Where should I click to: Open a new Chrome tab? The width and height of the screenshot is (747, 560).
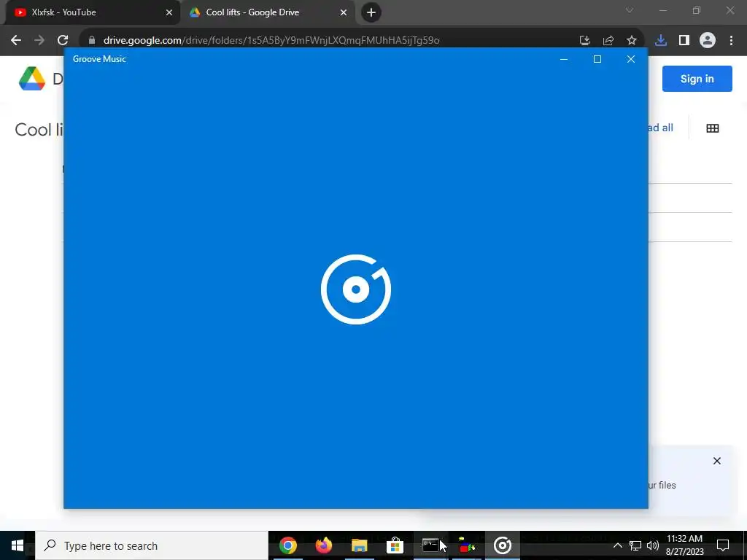(371, 12)
